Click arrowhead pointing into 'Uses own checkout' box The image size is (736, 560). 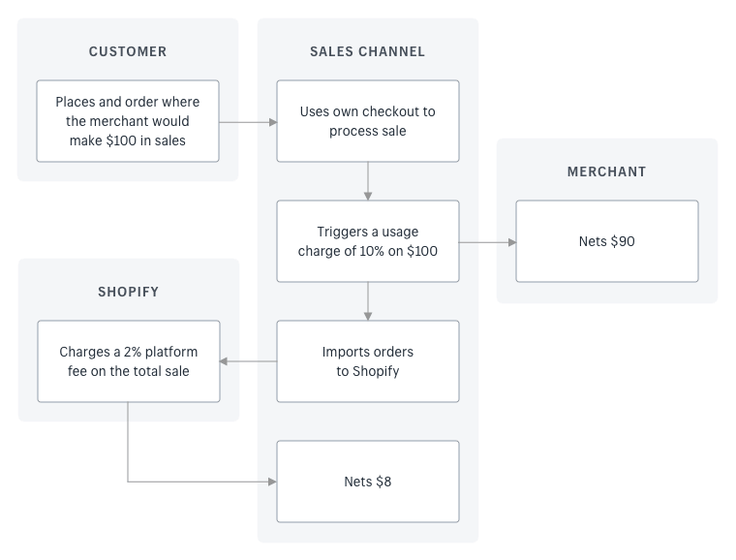coord(273,122)
